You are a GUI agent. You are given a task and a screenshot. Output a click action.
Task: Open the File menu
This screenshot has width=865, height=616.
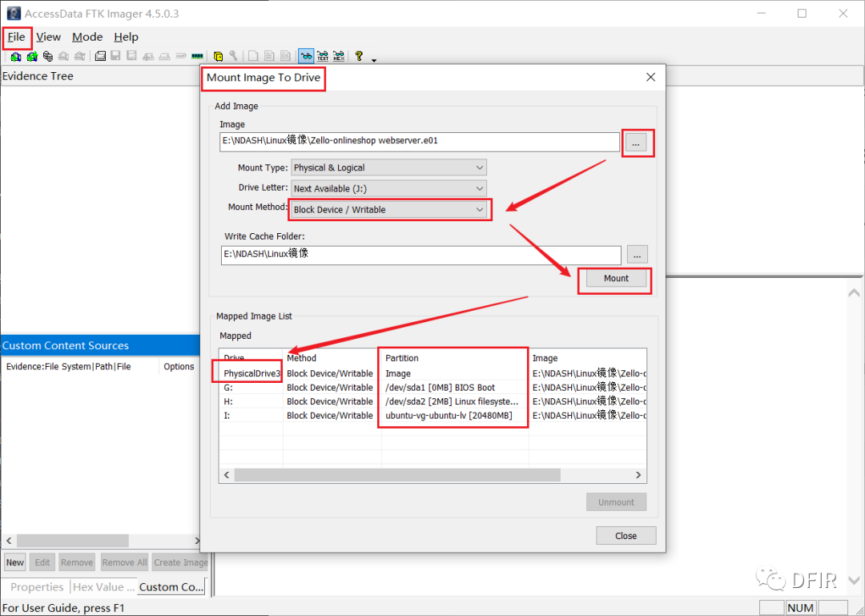pos(17,37)
